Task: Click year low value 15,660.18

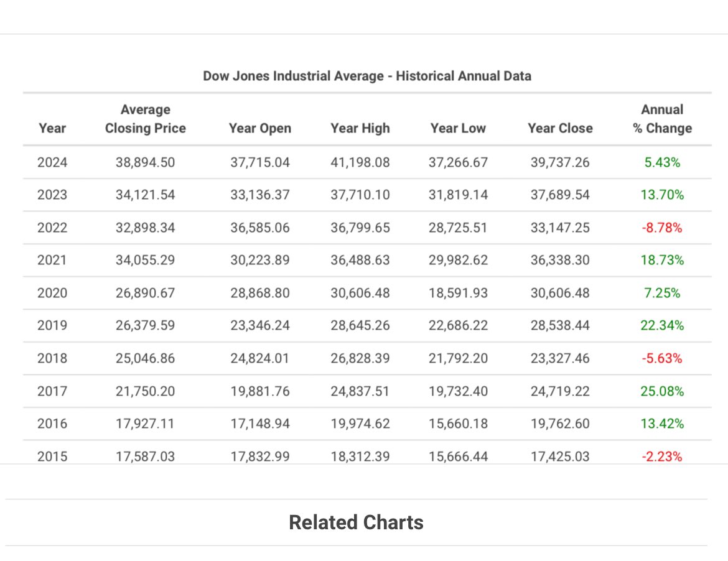Action: pos(458,424)
